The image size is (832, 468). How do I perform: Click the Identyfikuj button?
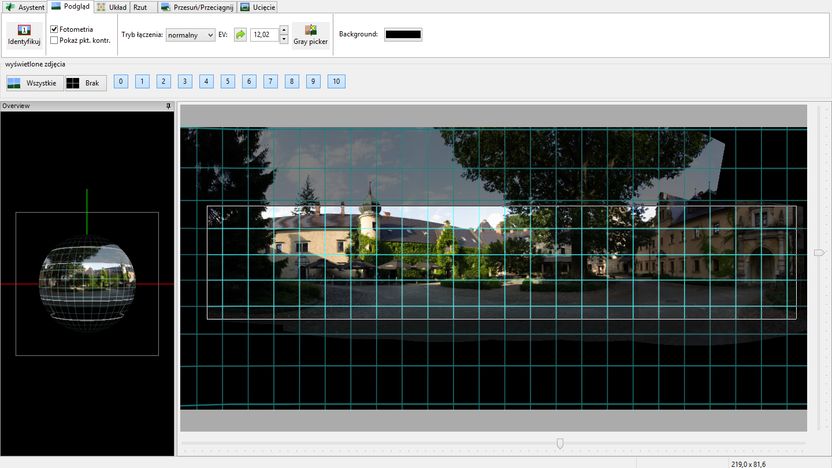tap(24, 35)
